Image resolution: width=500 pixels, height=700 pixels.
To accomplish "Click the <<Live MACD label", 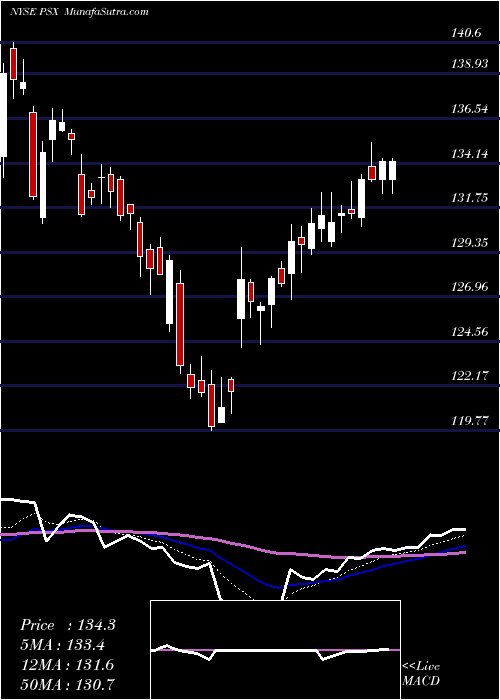I will [x=421, y=674].
